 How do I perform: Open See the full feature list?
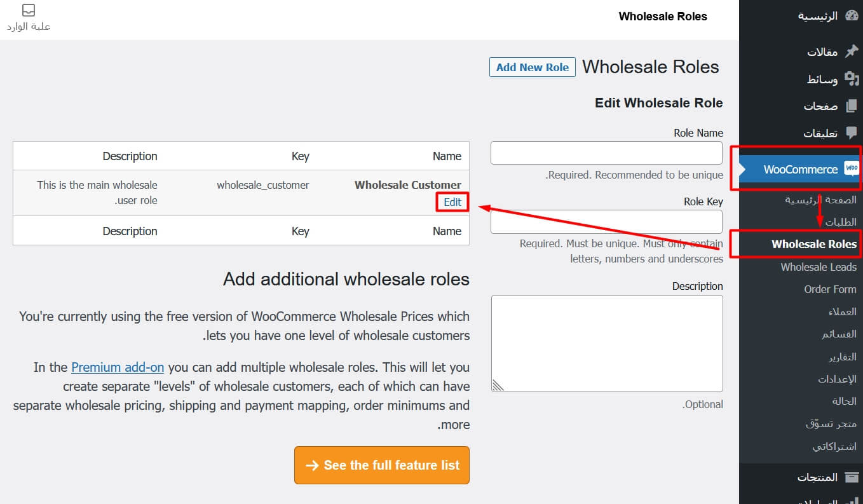point(382,465)
